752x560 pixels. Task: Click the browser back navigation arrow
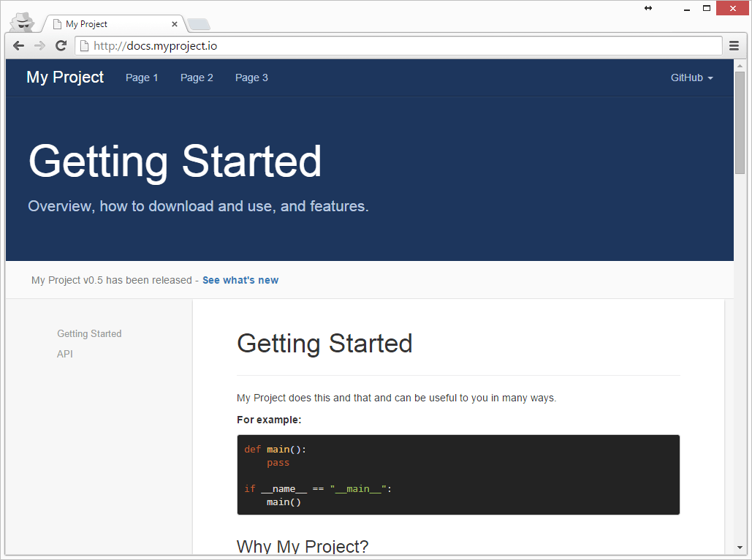[18, 45]
